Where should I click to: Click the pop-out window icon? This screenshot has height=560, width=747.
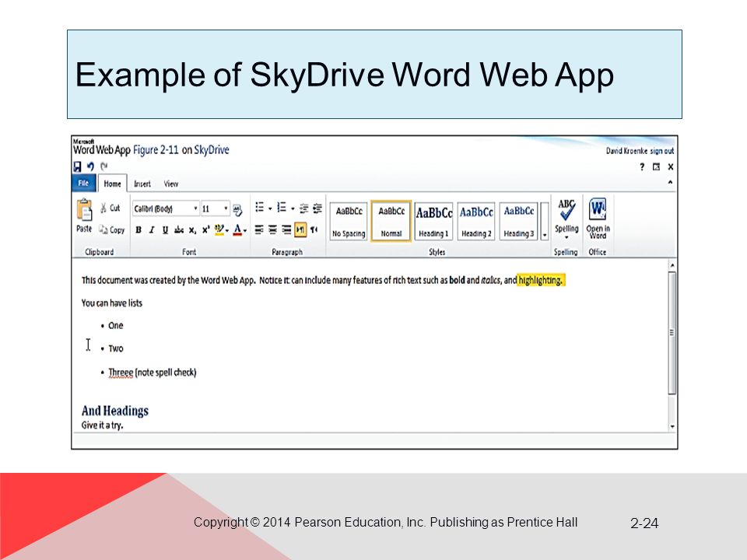(x=656, y=166)
